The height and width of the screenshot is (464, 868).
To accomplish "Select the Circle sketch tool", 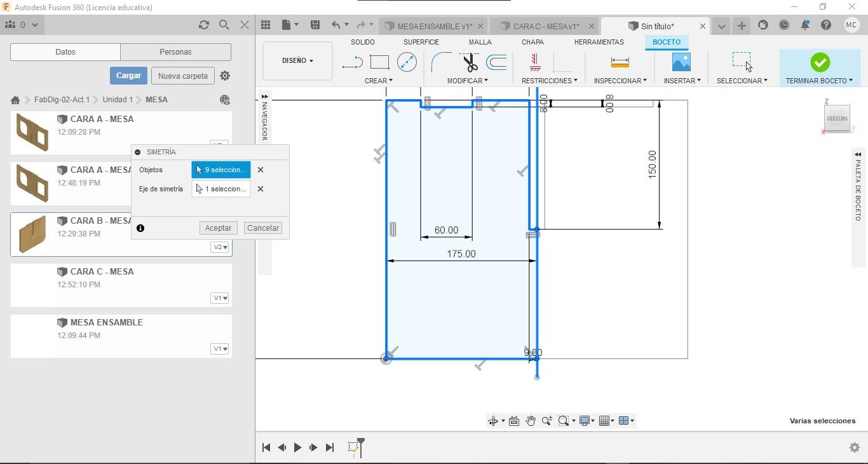I will [407, 62].
